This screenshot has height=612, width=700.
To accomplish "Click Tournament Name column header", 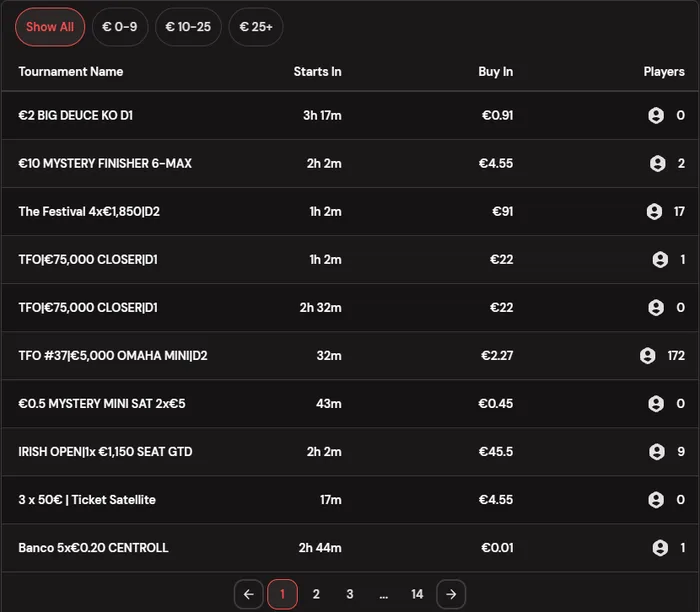I will [71, 72].
